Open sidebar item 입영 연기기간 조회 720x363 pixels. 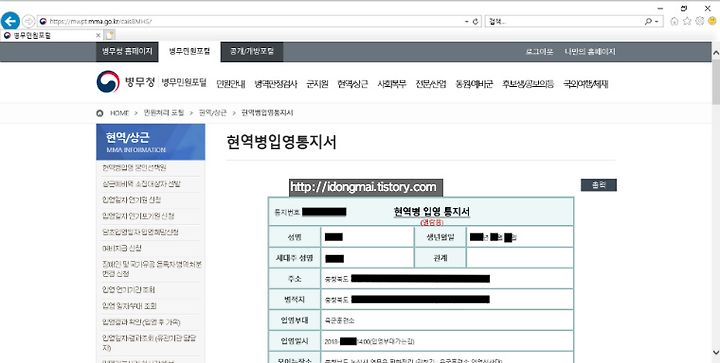tap(129, 290)
